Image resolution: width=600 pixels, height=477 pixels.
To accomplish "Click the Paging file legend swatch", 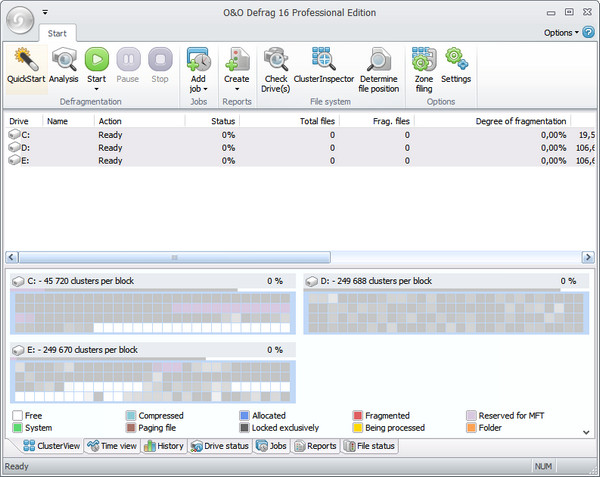I will [x=131, y=428].
